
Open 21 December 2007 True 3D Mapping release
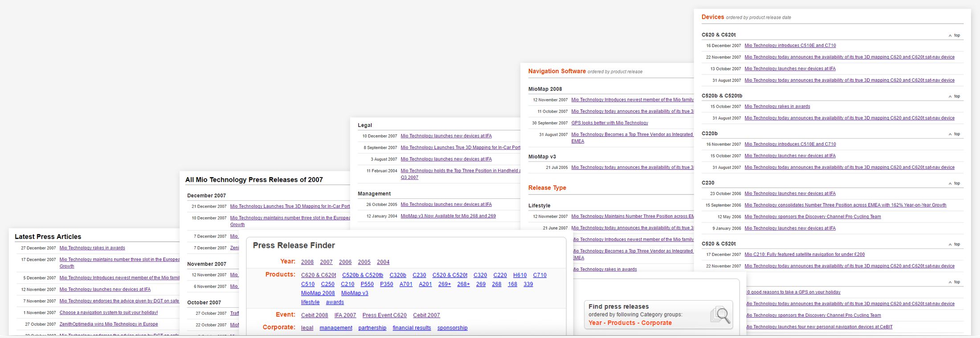coord(290,206)
